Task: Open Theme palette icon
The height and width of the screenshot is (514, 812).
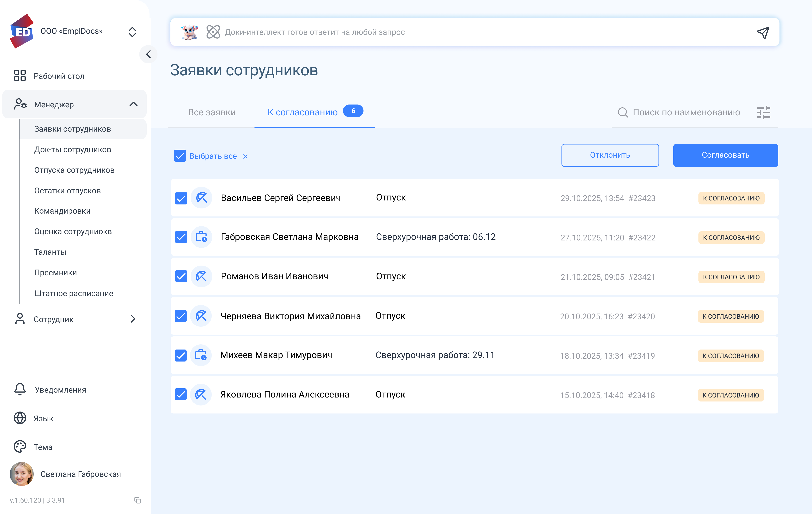Action: tap(20, 446)
